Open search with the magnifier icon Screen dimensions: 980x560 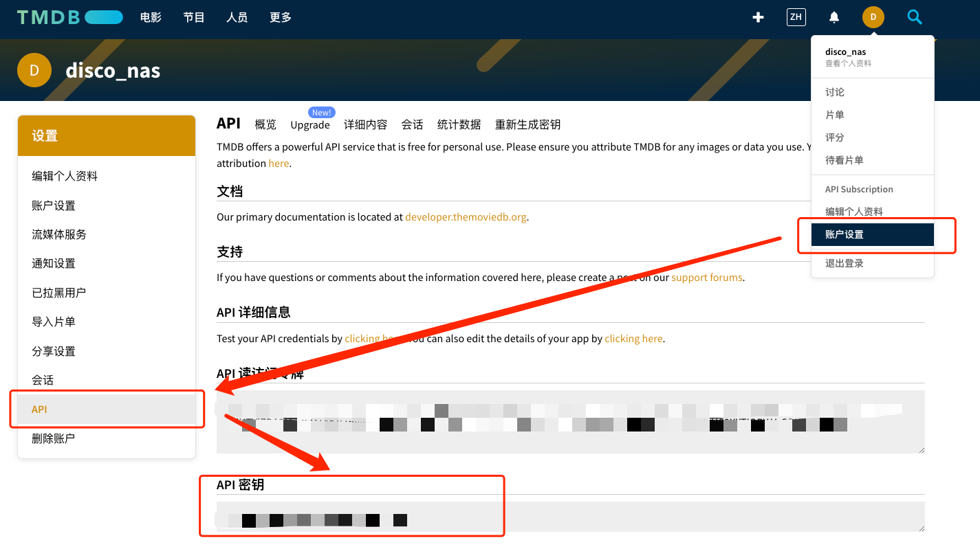tap(914, 17)
